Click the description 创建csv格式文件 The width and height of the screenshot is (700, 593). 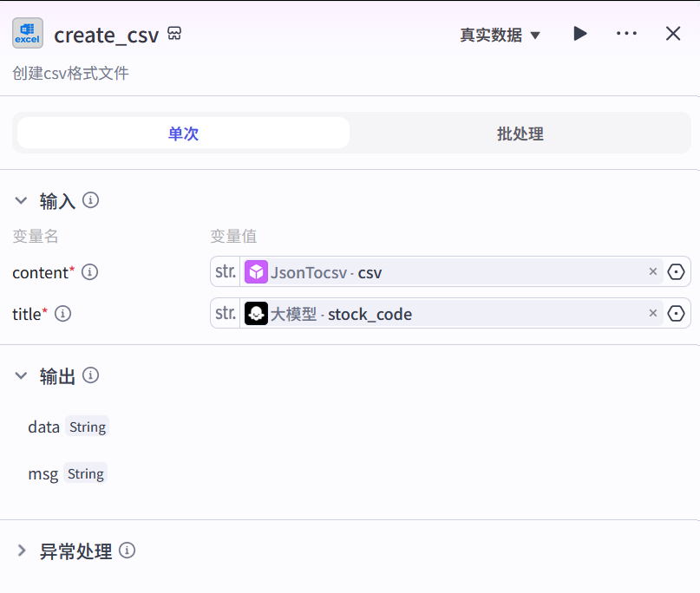click(70, 73)
